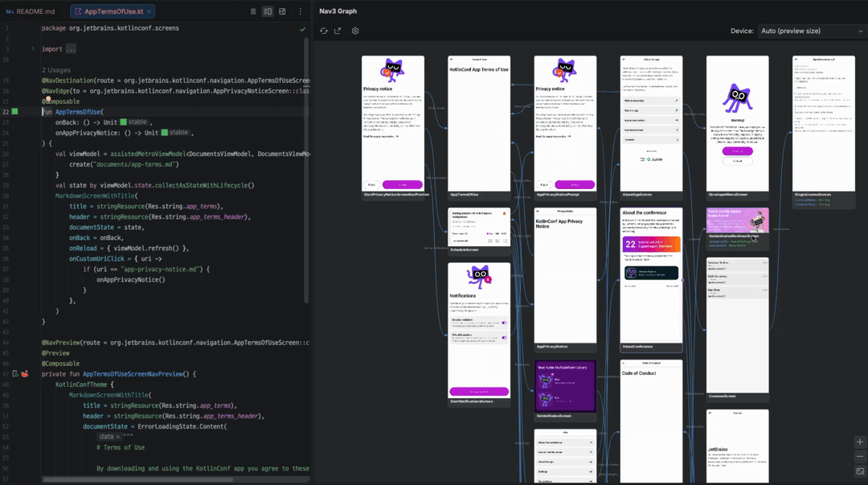This screenshot has width=868, height=485.
Task: Switch to editor-only view mode icon
Action: click(x=253, y=11)
